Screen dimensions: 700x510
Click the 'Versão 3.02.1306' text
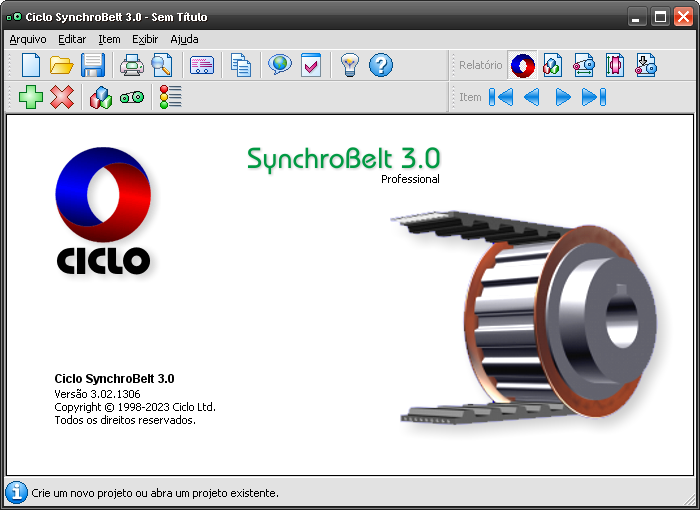[97, 394]
